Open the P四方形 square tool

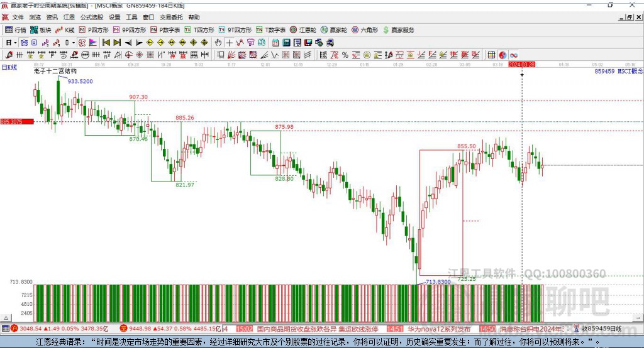click(x=94, y=30)
